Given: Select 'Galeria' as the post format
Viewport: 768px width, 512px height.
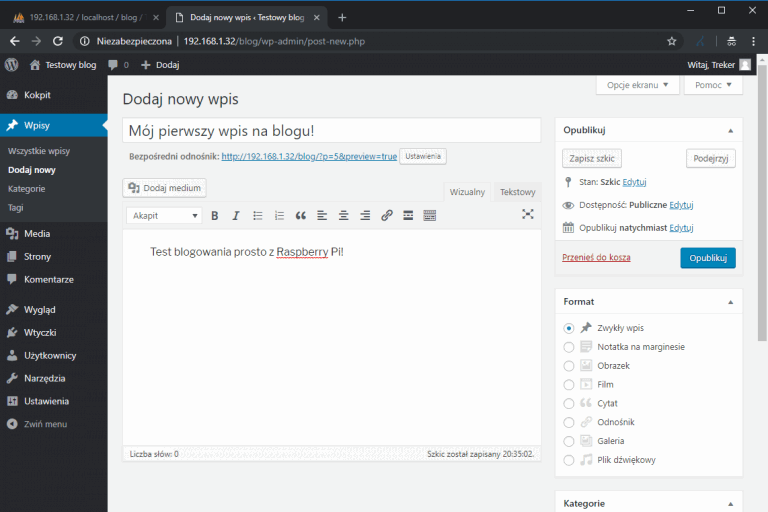Looking at the screenshot, I should point(569,441).
